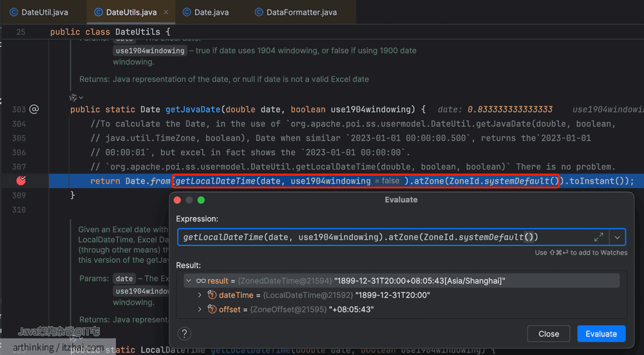Image resolution: width=644 pixels, height=355 pixels.
Task: Click the class icon on DataFormatter.java tab
Action: (x=259, y=12)
